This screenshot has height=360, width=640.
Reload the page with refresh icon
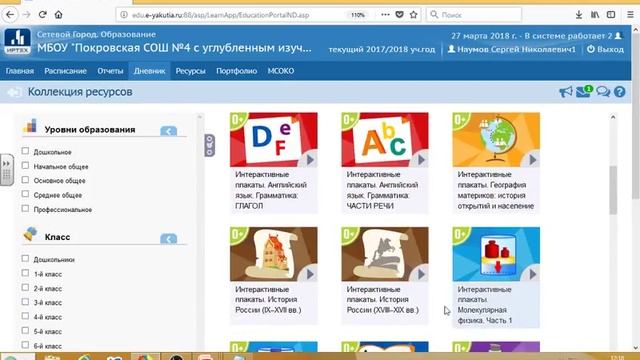point(42,15)
